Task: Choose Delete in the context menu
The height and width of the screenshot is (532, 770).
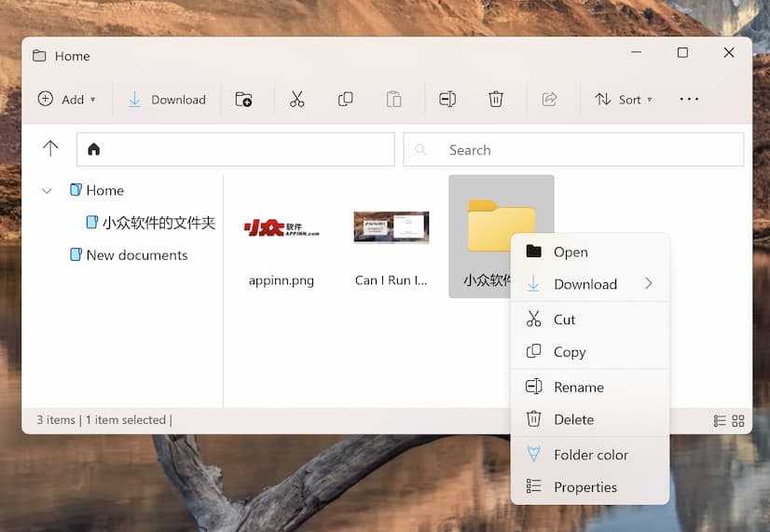Action: [x=590, y=419]
